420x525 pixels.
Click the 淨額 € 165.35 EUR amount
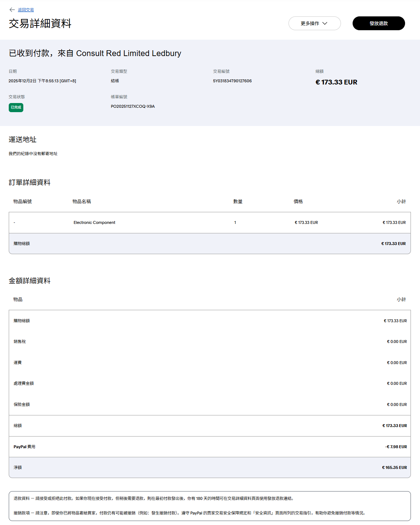tap(394, 467)
